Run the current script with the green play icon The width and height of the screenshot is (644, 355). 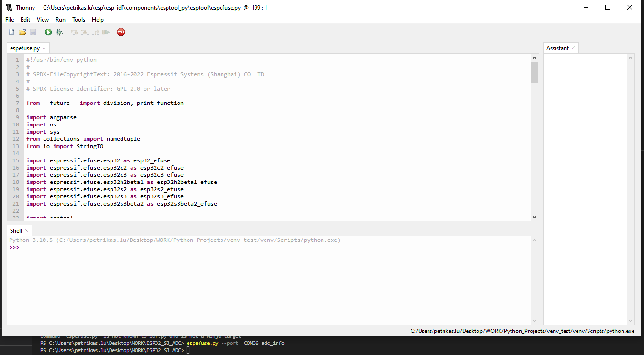(48, 32)
